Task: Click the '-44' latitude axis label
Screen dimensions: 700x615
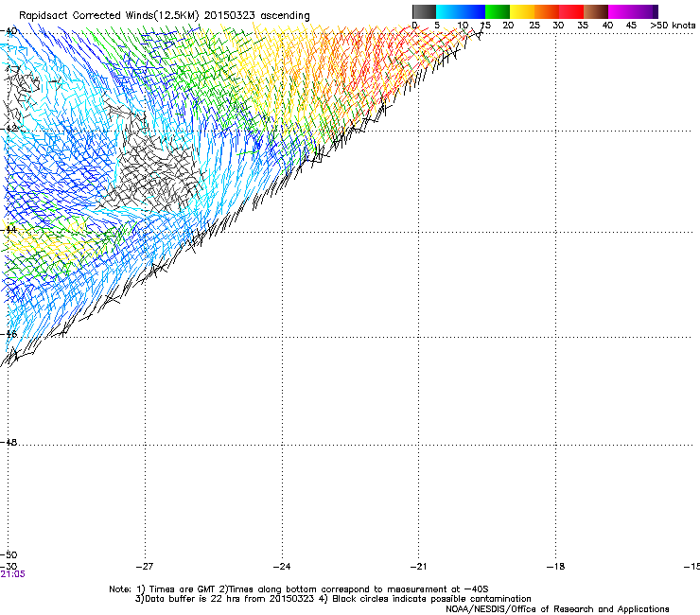Action: click(9, 230)
